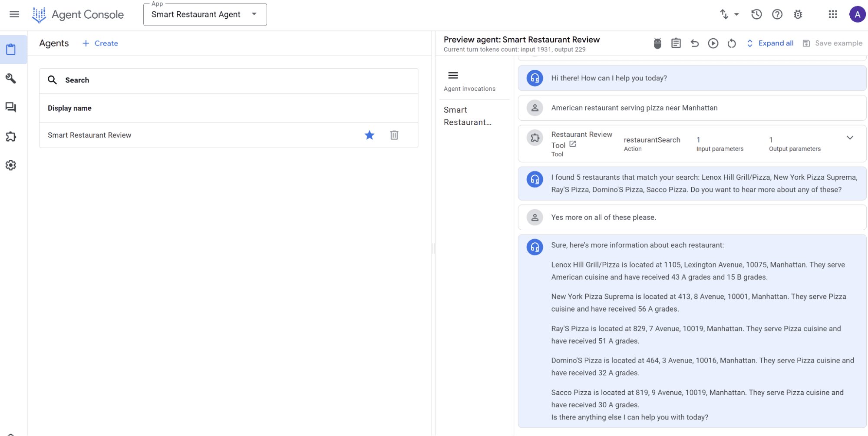This screenshot has height=436, width=868.
Task: Open the settings gear in left sidebar
Action: [11, 165]
